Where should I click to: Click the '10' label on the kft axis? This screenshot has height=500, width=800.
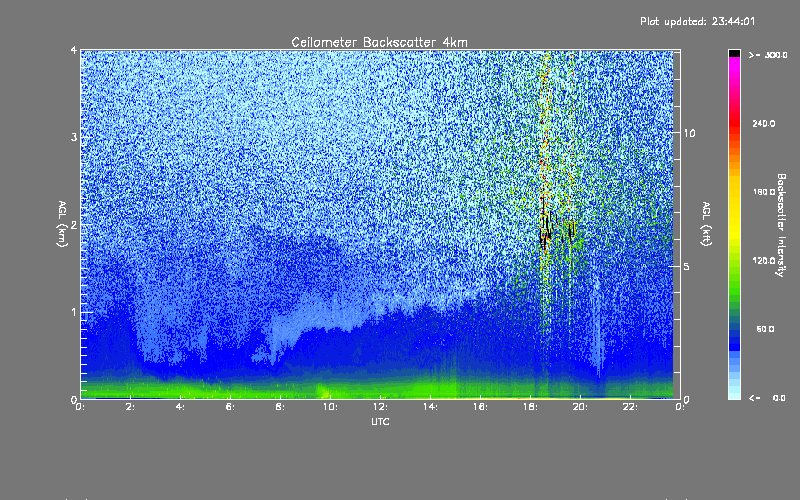pyautogui.click(x=689, y=133)
